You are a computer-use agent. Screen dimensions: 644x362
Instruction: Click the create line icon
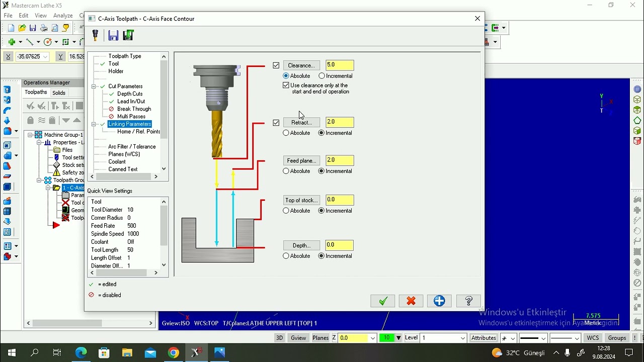(30, 42)
